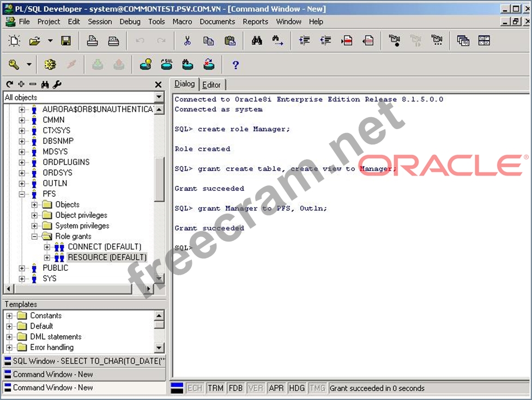Click the cascaded Window list icon
Screen dimensions: 532x400
pyautogui.click(x=463, y=41)
